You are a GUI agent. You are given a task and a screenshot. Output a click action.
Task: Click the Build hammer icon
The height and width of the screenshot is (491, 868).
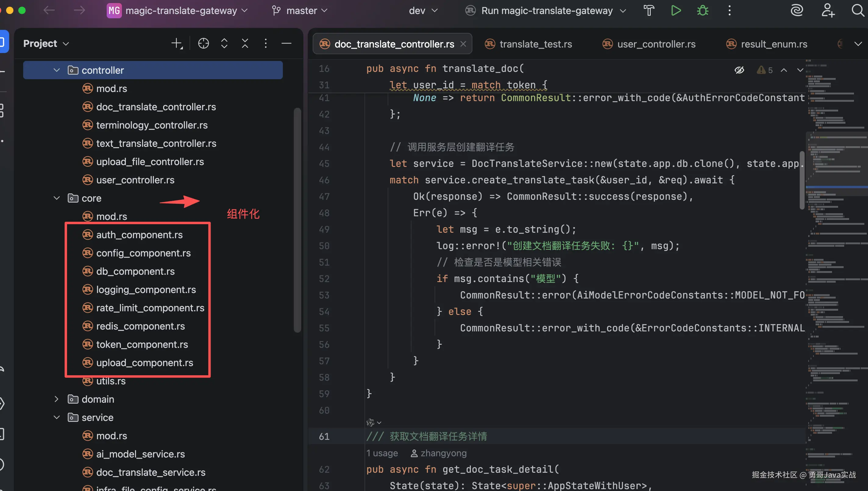[649, 10]
